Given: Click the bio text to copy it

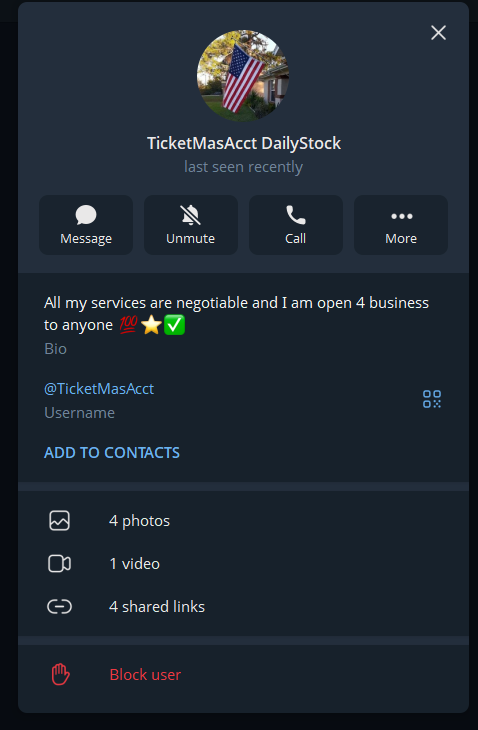Looking at the screenshot, I should click(x=236, y=314).
